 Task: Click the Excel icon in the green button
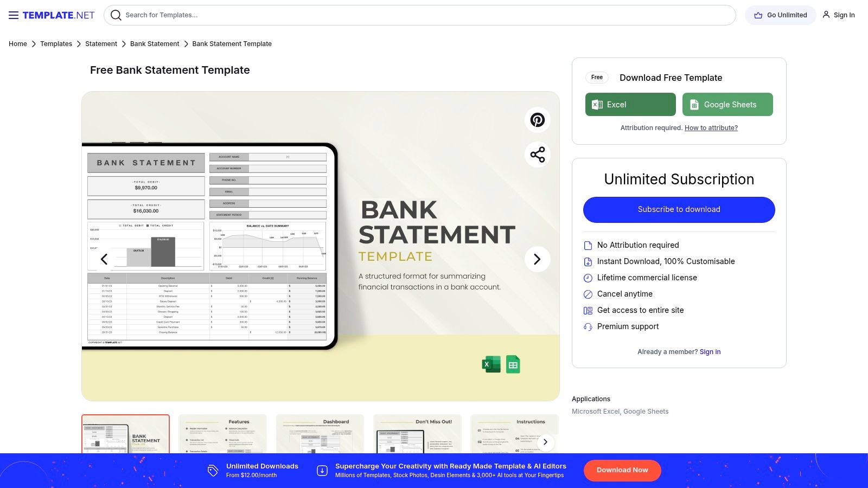coord(597,105)
